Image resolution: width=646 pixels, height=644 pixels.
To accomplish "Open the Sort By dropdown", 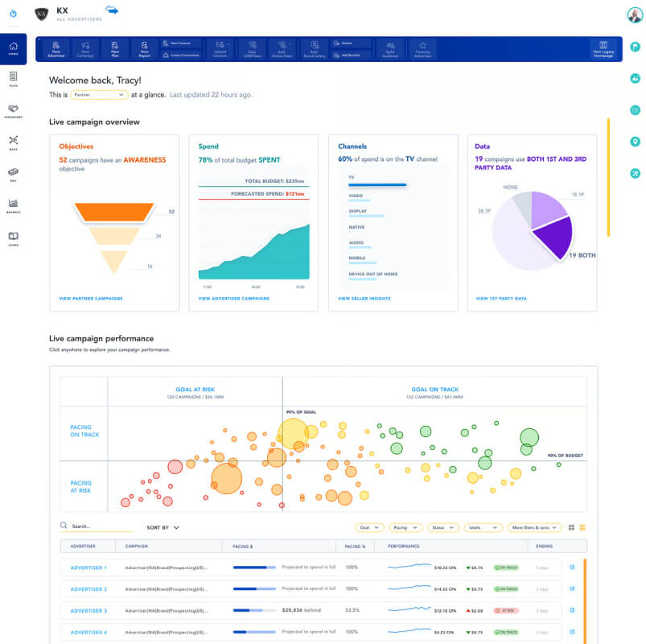I will pos(163,527).
